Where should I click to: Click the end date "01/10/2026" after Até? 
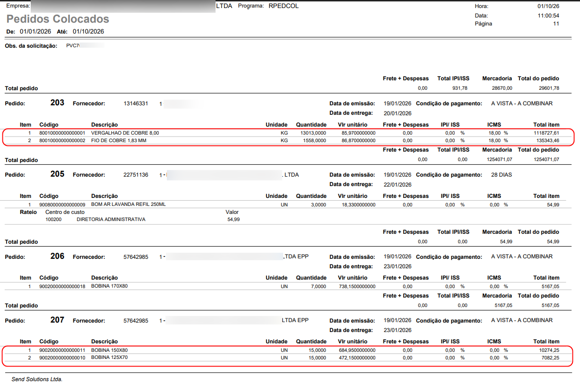pos(88,32)
